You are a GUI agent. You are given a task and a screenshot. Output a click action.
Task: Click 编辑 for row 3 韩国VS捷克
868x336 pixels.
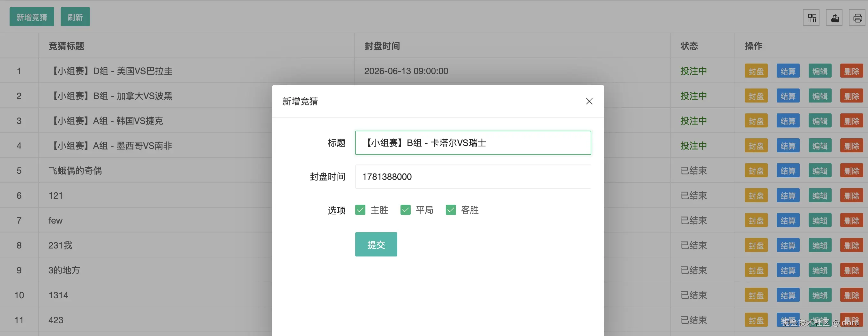[x=820, y=121]
